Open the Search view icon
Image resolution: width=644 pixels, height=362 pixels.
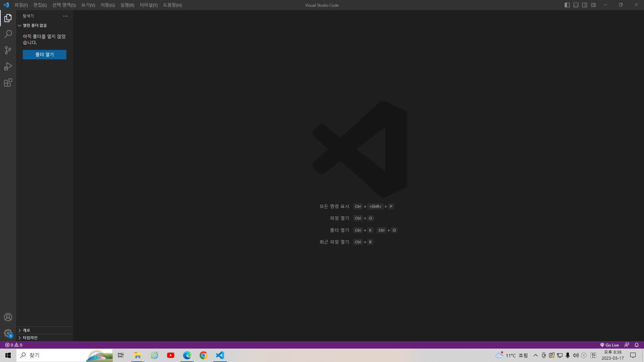click(x=8, y=34)
